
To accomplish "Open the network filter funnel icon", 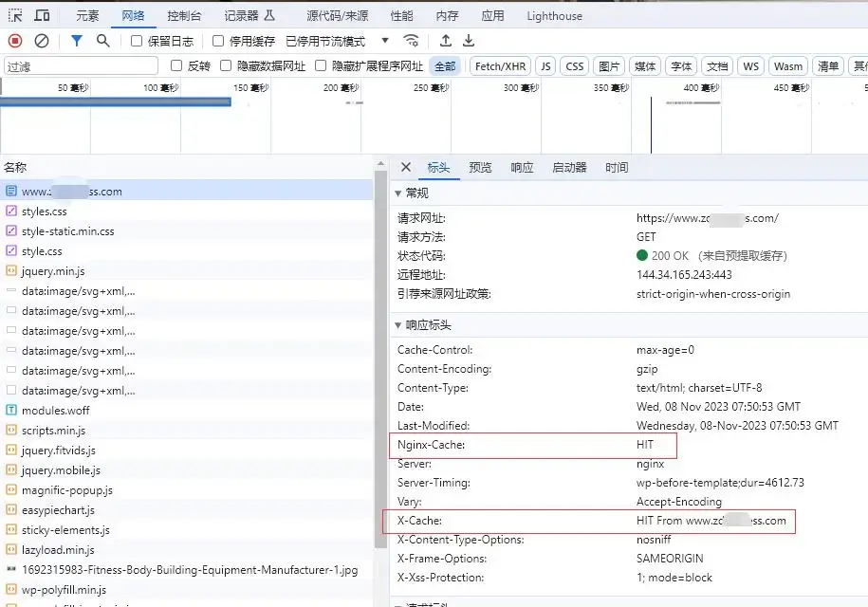I will click(76, 42).
